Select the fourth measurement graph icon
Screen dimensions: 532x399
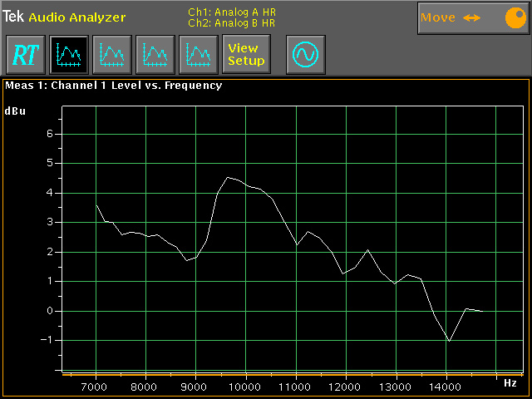(x=199, y=55)
